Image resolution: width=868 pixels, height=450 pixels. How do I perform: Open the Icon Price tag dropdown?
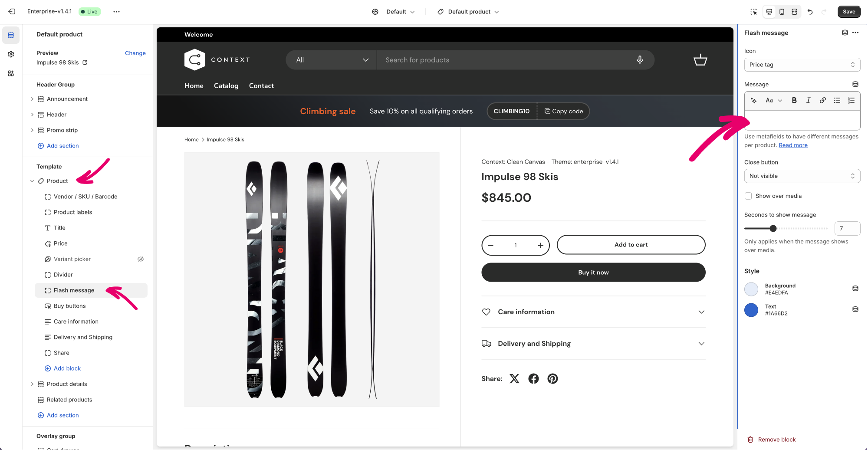(x=802, y=65)
